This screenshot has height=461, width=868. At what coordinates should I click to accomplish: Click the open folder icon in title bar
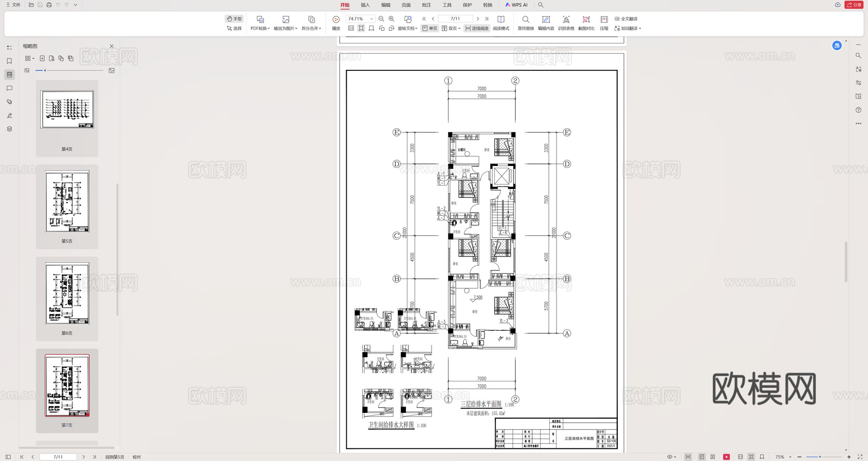click(31, 5)
